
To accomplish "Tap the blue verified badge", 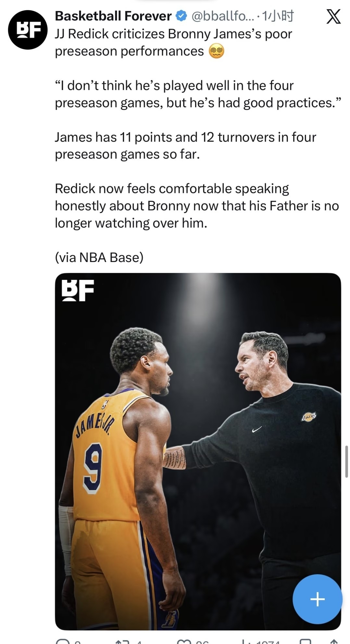I will pos(181,16).
